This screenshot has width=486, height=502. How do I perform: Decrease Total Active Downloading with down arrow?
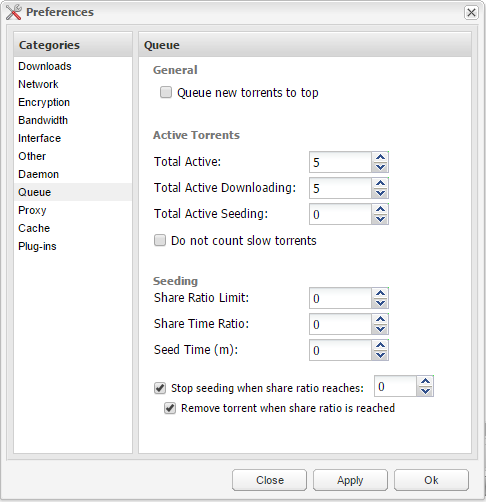(x=380, y=193)
